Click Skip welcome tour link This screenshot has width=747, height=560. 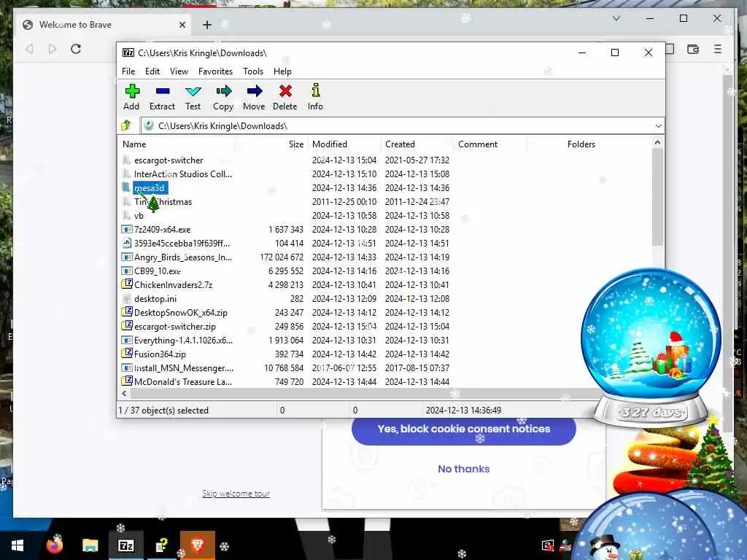(236, 494)
